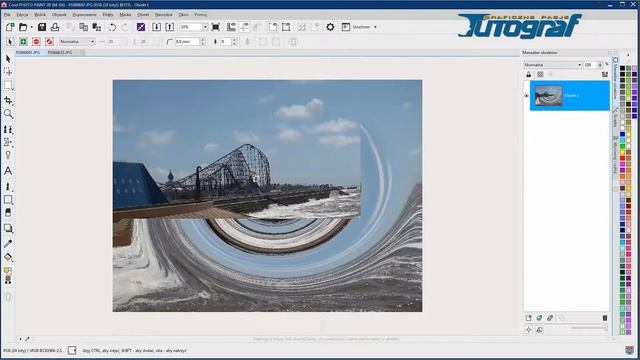Viewport: 640px width, 360px height.
Task: Open the Pomoc menu
Action: [x=200, y=15]
